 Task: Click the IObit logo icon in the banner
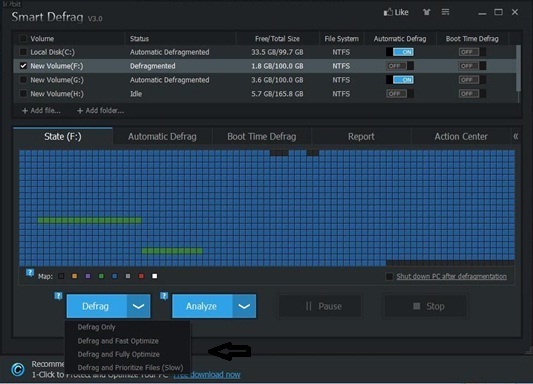pos(18,369)
